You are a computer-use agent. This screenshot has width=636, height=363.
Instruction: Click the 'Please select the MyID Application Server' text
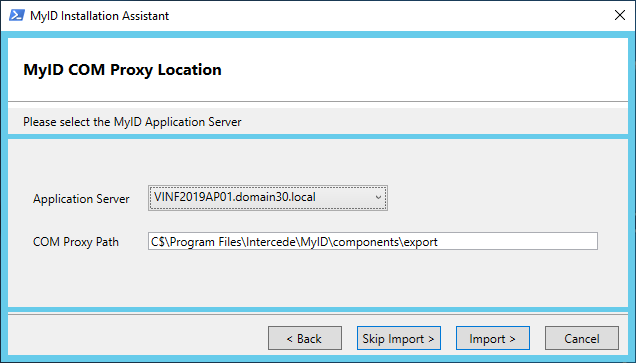132,122
